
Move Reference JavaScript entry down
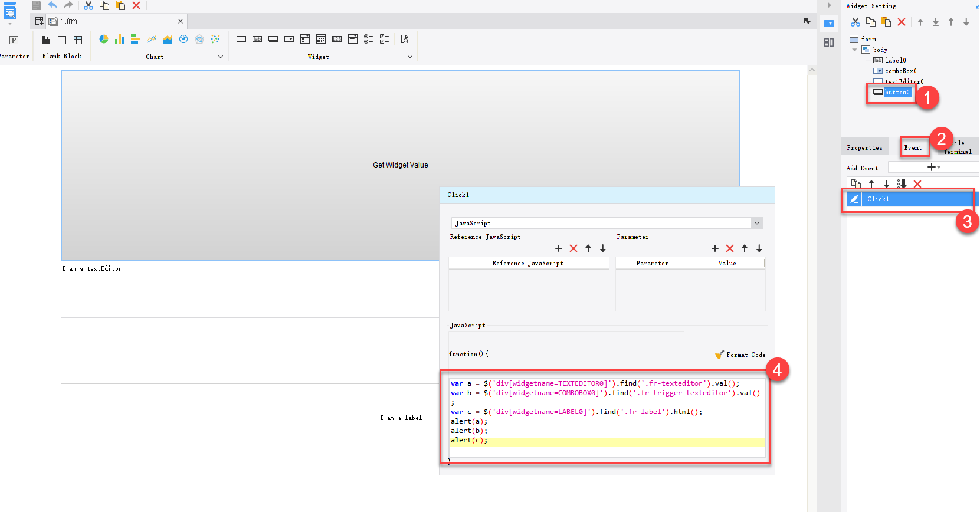tap(603, 248)
